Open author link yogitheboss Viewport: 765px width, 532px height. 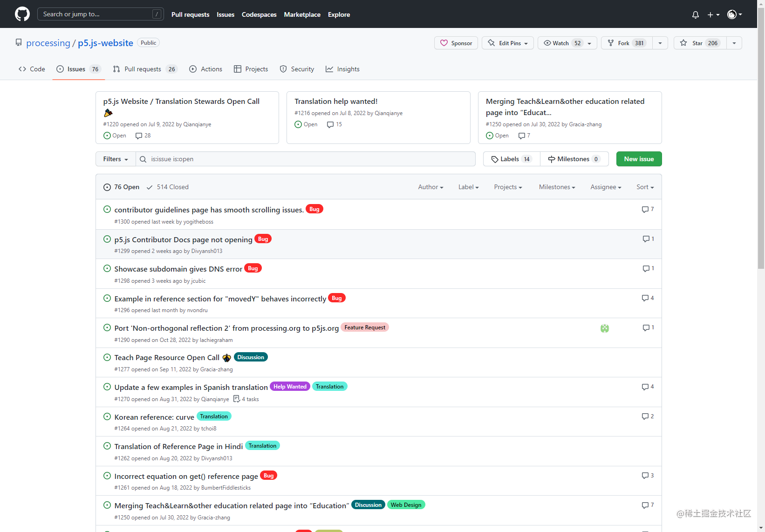click(198, 222)
